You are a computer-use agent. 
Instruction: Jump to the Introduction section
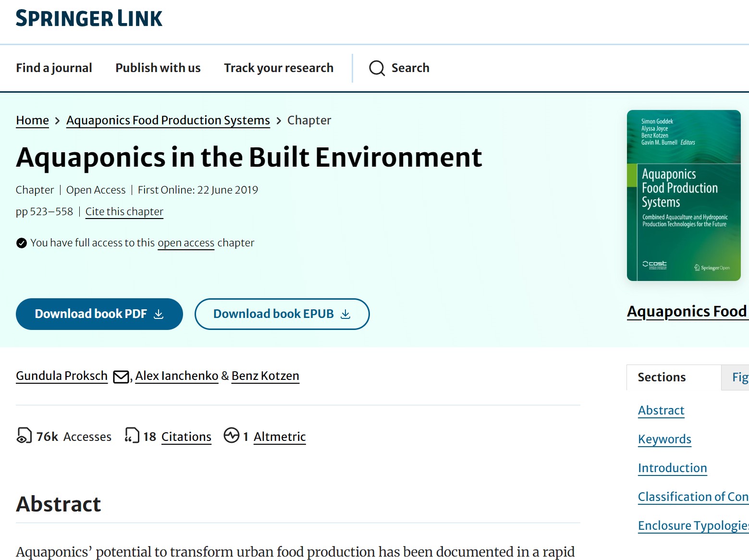672,468
